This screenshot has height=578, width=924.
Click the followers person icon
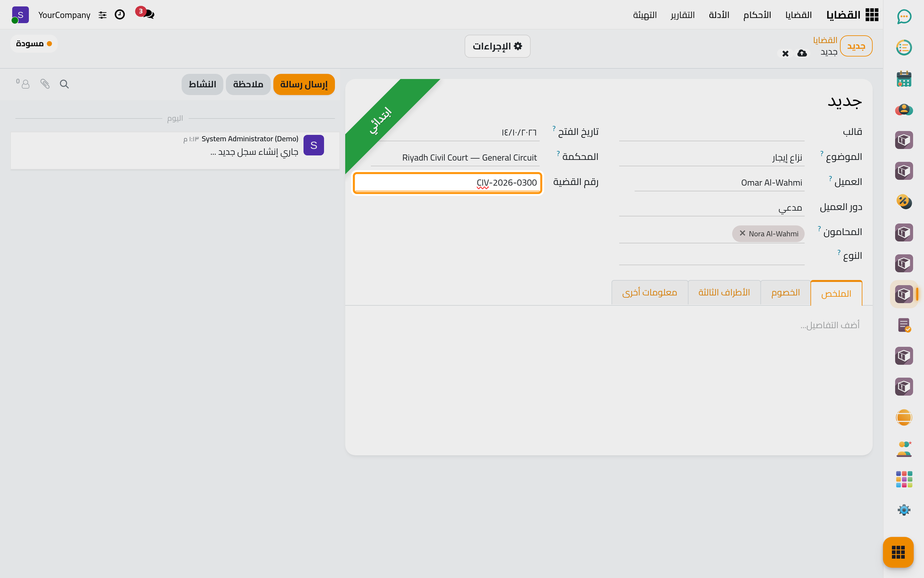[23, 84]
